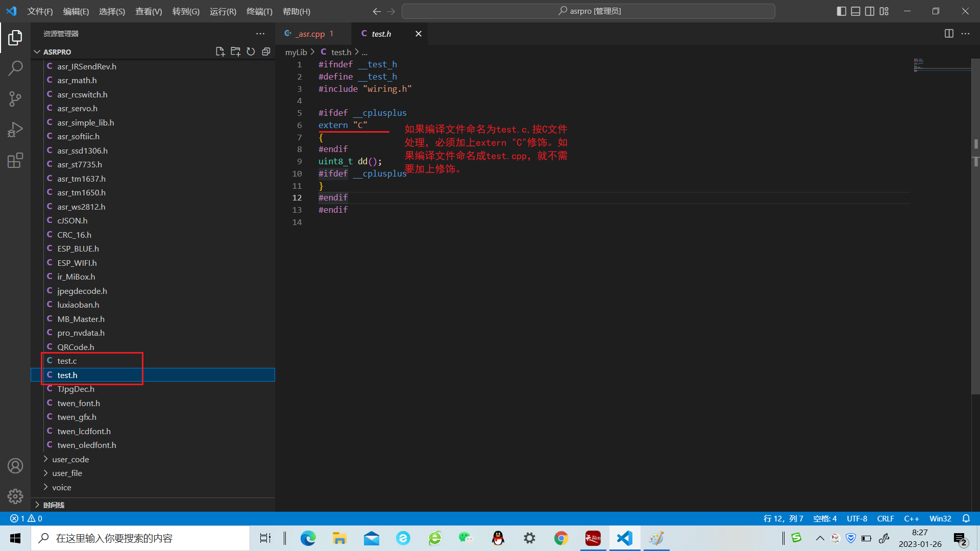Expand the user_code folder

tap(70, 459)
